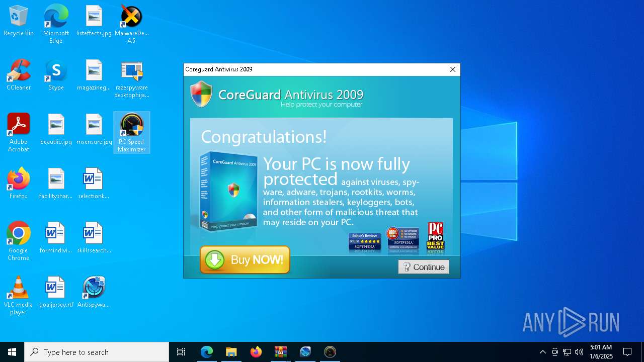Click the Help protect your computer tagline

tap(321, 105)
